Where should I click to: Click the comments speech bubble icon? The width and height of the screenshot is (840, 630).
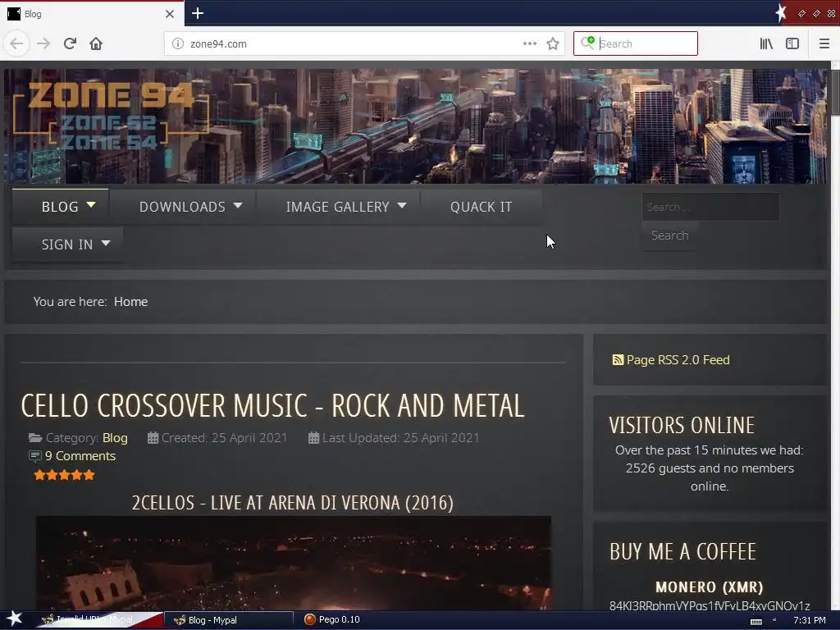click(34, 456)
